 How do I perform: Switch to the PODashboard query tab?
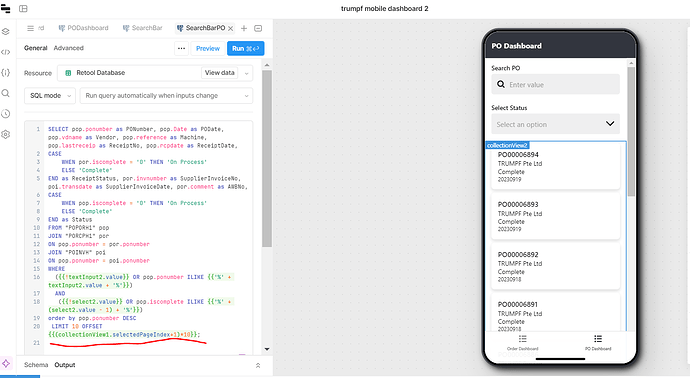pyautogui.click(x=84, y=28)
